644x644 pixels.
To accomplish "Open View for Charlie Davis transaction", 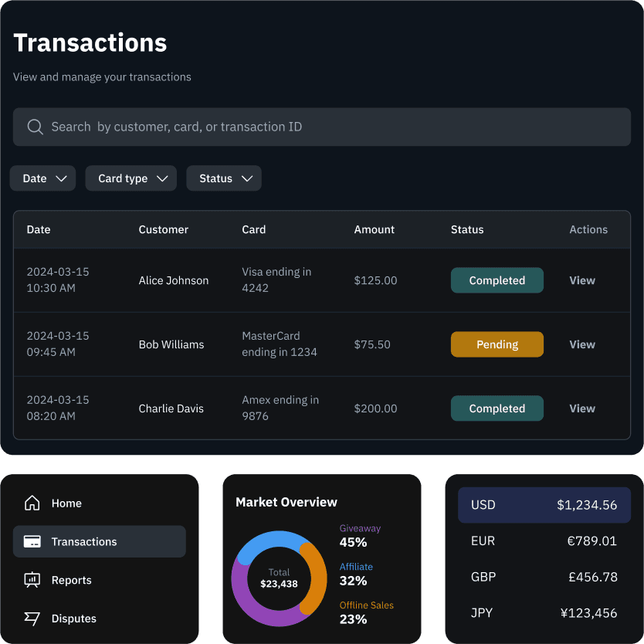I will click(582, 408).
